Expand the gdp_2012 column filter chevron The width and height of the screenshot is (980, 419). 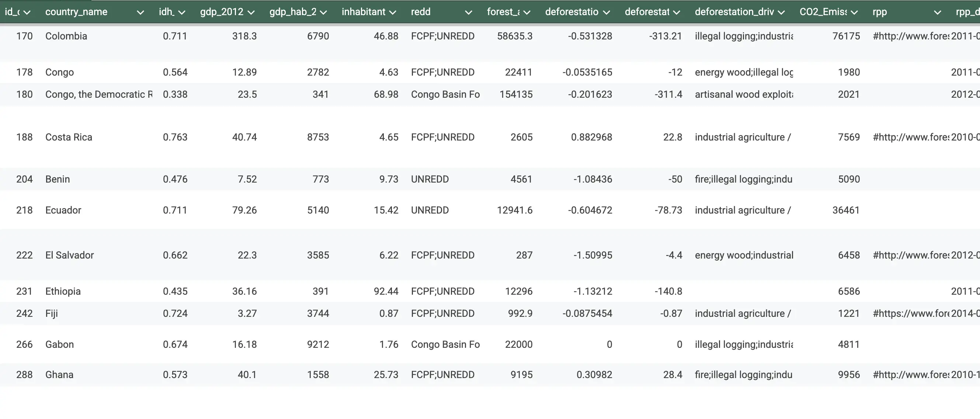pos(251,12)
